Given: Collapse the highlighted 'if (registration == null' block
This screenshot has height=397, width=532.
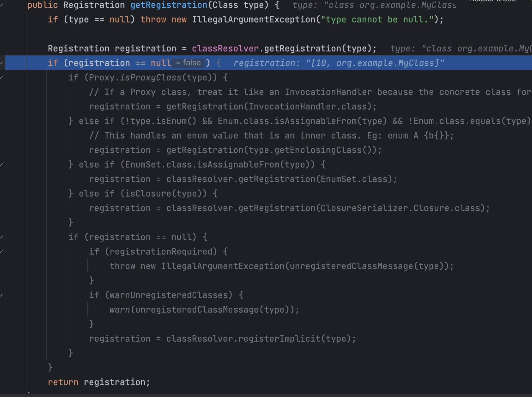Looking at the screenshot, I should pyautogui.click(x=2, y=63).
